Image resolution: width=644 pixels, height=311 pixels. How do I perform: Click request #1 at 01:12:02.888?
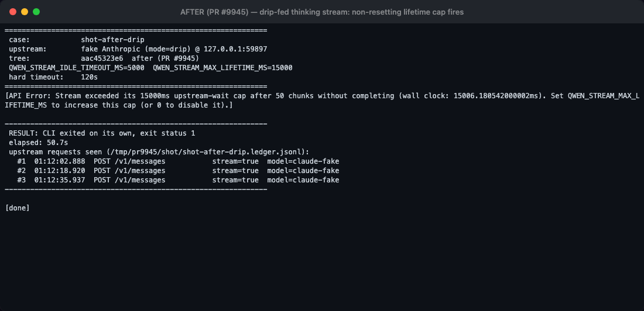tap(178, 161)
